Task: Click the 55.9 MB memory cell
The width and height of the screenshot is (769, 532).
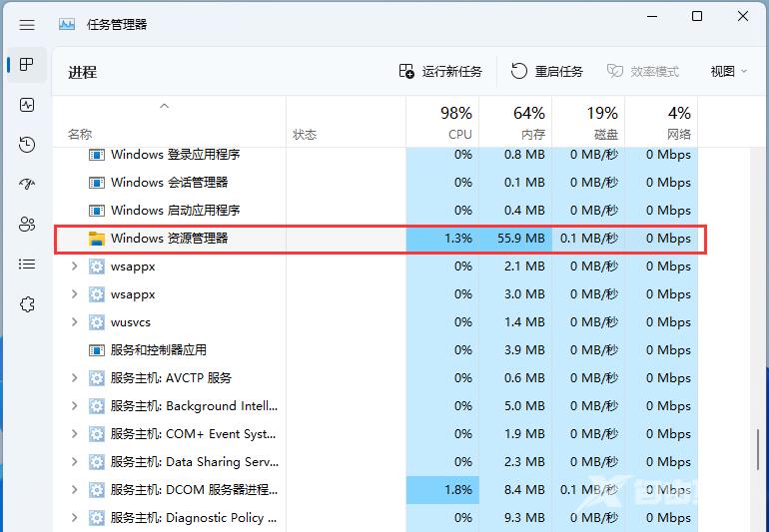Action: point(515,239)
